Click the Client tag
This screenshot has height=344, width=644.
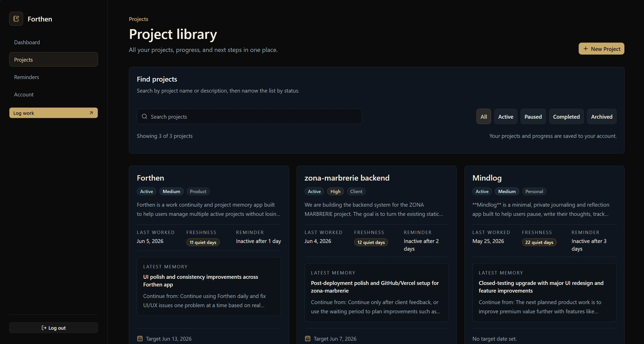[356, 191]
